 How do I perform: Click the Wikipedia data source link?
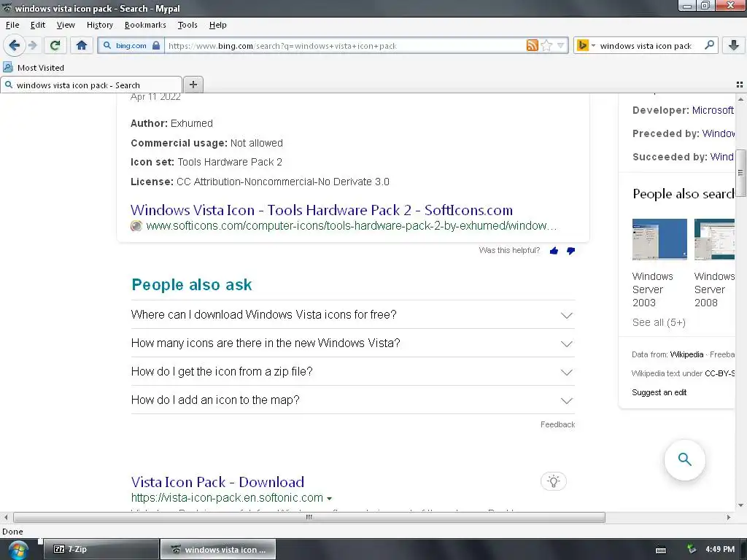point(686,354)
